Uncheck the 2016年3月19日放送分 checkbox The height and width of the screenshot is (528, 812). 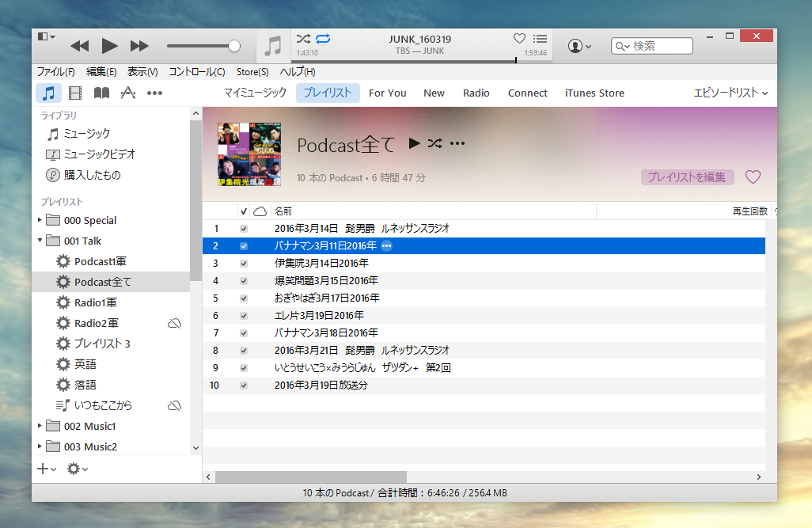point(244,386)
